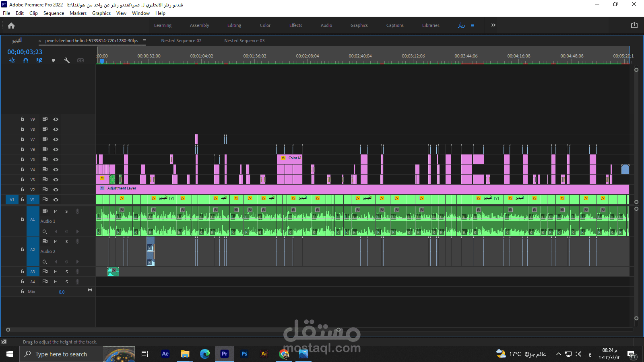The image size is (644, 362).
Task: Open Microsoft Edge from the taskbar
Action: click(205, 354)
